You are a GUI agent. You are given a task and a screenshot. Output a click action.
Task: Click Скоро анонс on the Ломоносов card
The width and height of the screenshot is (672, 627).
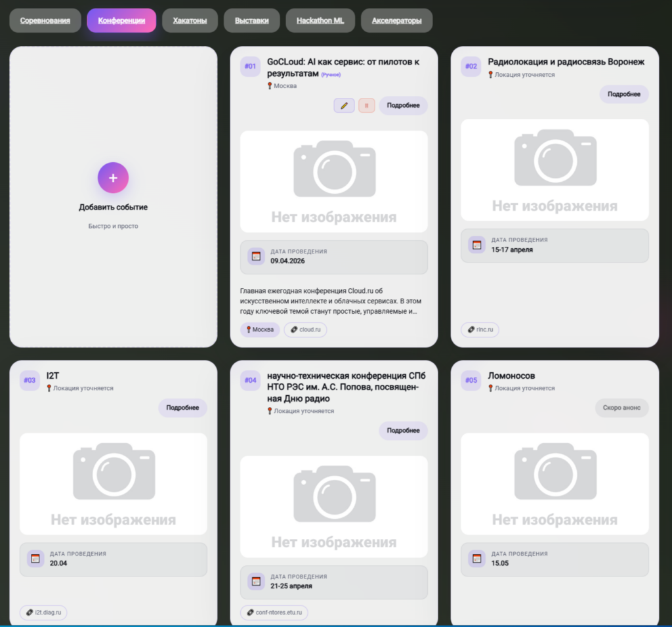pos(621,408)
